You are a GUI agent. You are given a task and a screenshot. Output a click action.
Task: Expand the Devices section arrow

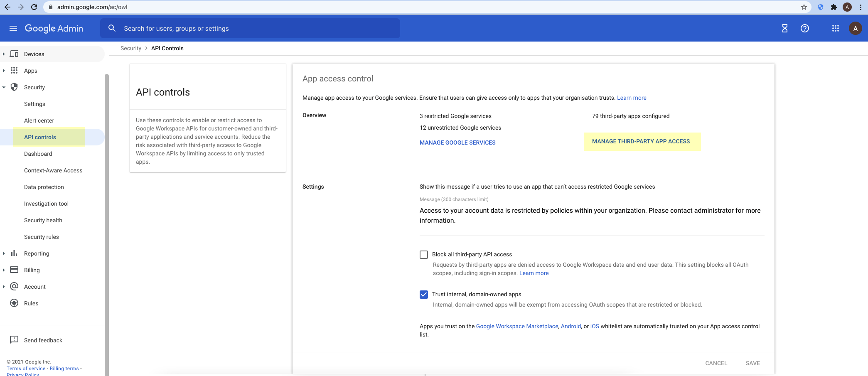coord(4,54)
